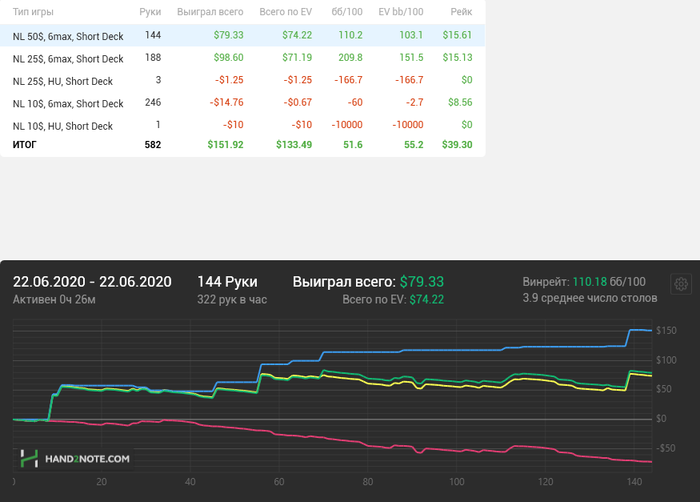The width and height of the screenshot is (700, 502).
Task: Click the 322 рук в час label
Action: 232,299
